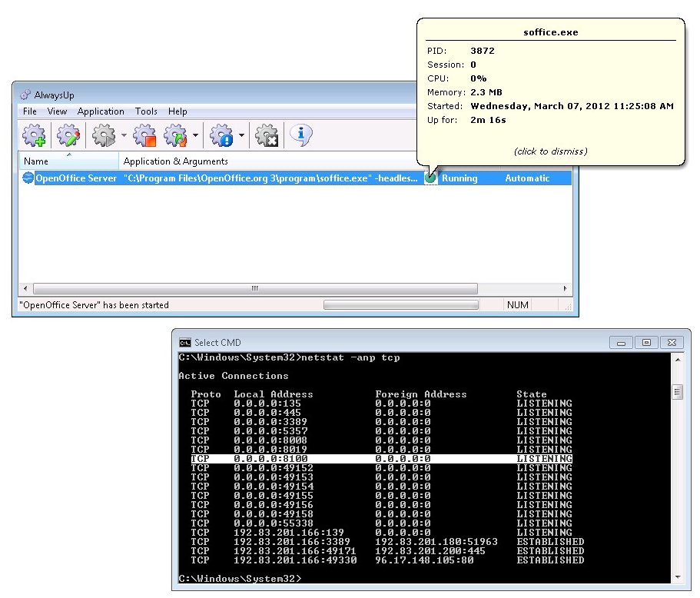Click the soffice.exe command line text
700x598 pixels.
[270, 178]
